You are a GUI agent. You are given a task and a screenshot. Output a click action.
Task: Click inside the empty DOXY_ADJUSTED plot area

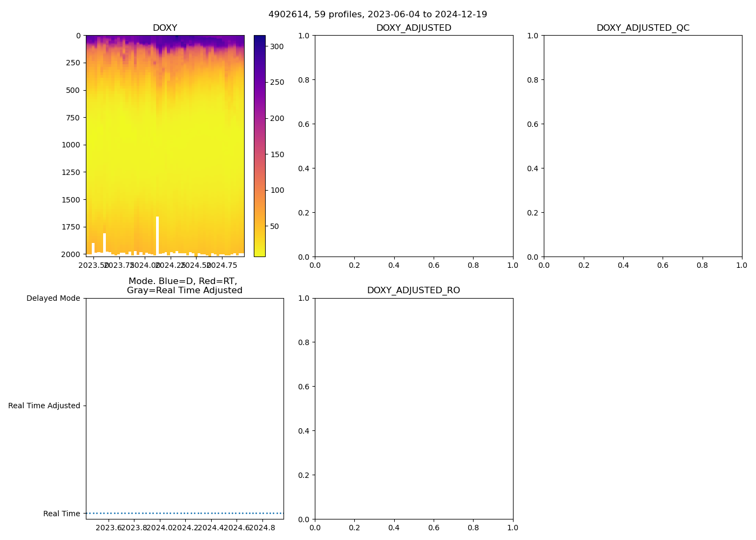[x=414, y=146]
